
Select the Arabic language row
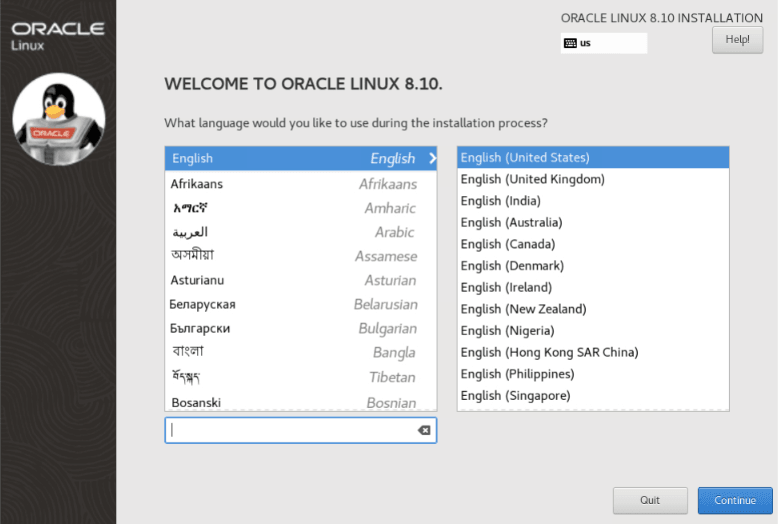pos(300,232)
